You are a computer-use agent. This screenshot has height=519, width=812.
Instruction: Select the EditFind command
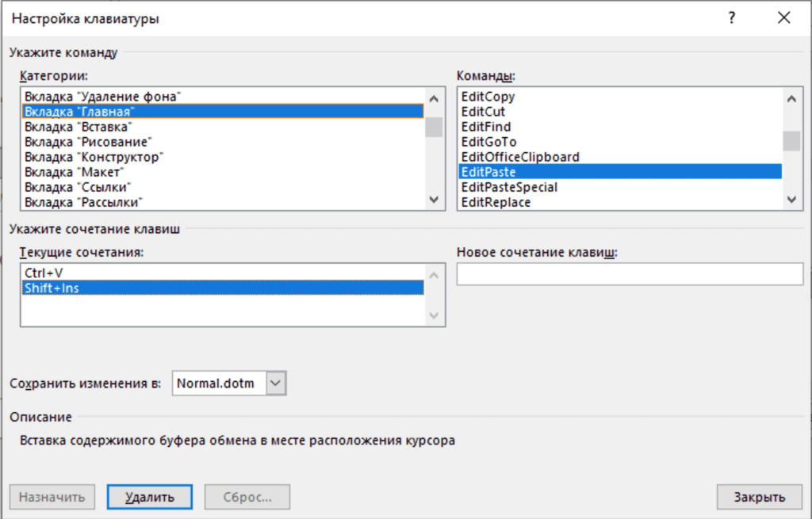pyautogui.click(x=486, y=127)
